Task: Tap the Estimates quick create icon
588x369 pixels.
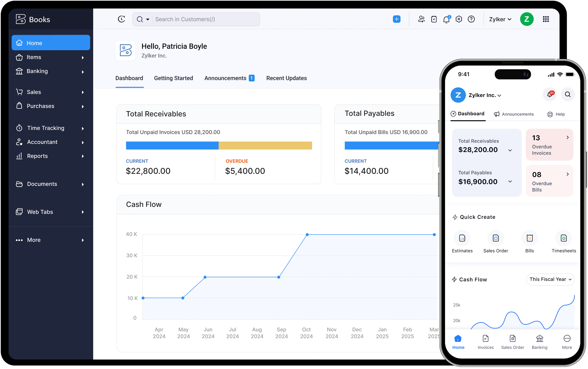Action: click(x=462, y=238)
